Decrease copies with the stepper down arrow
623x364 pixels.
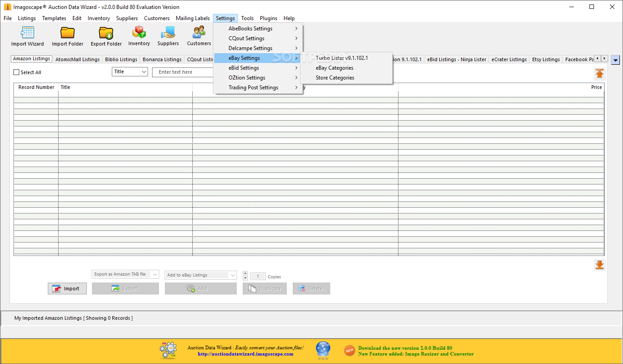click(x=245, y=278)
